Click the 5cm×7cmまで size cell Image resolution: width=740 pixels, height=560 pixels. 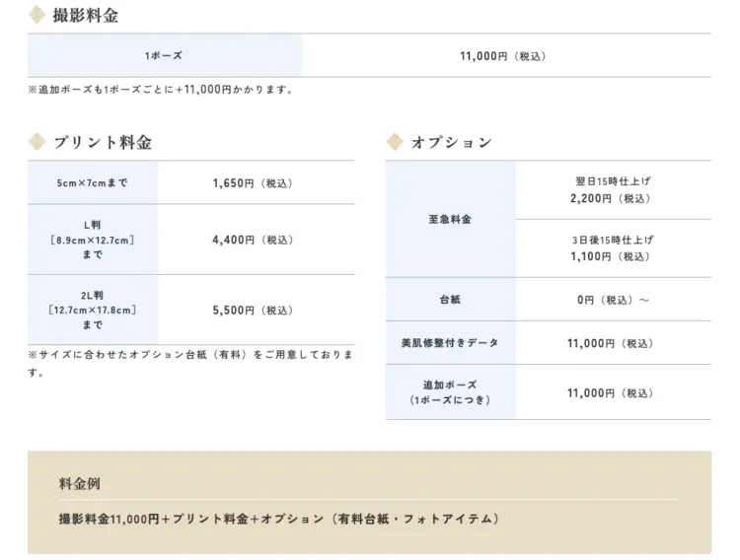93,182
